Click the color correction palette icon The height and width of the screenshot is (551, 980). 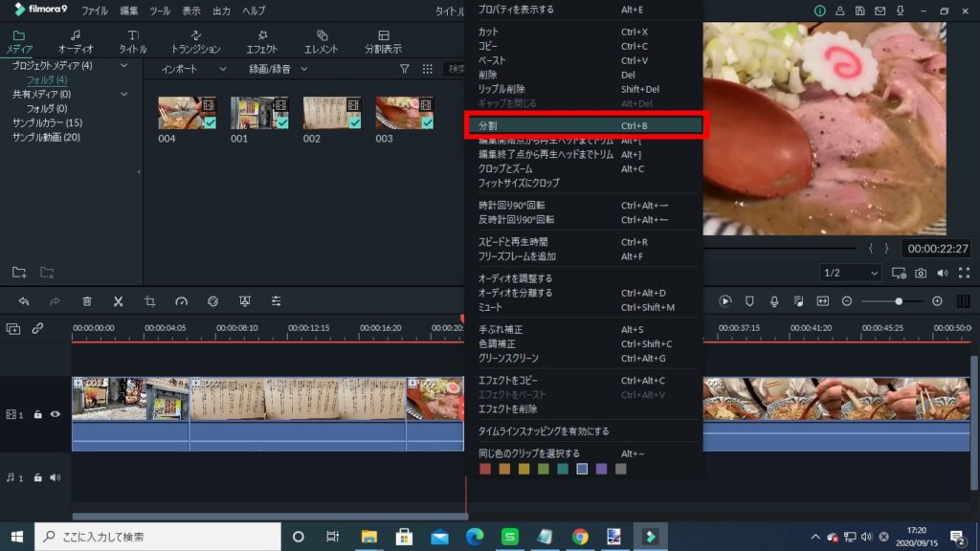click(x=213, y=301)
